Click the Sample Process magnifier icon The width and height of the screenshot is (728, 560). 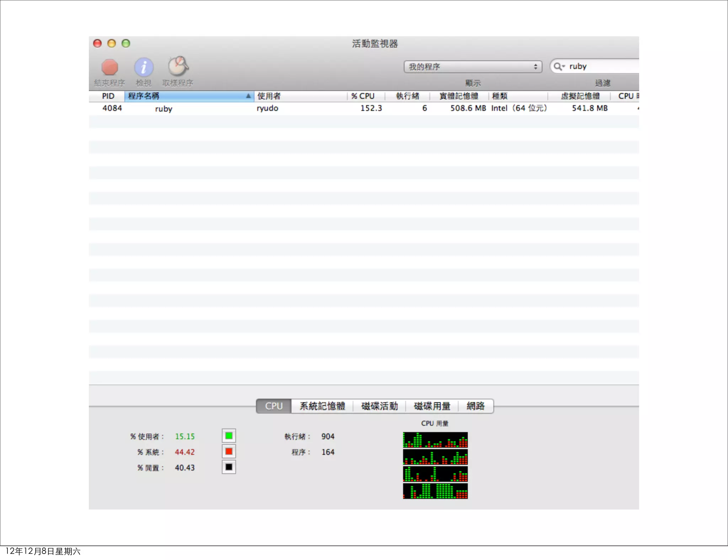click(x=178, y=66)
